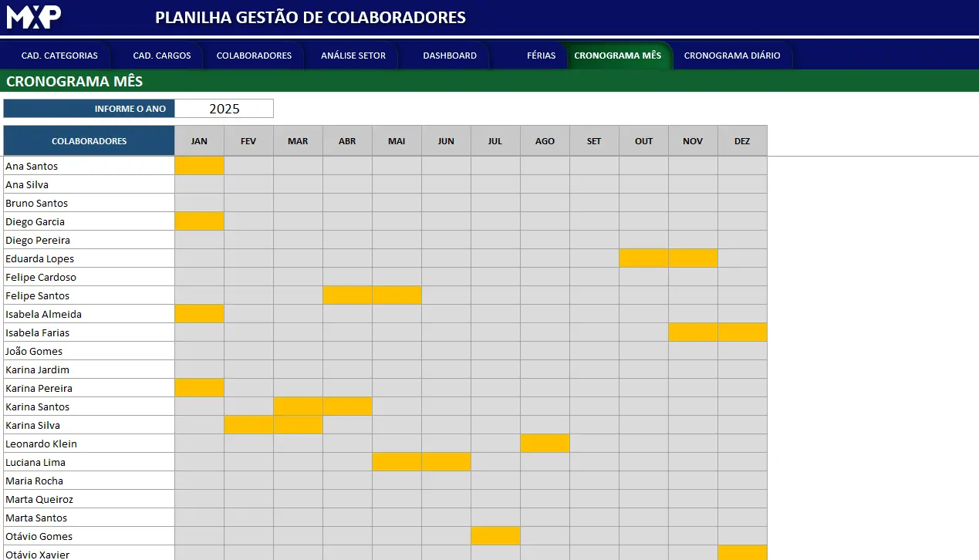979x560 pixels.
Task: Click the Karina Silva orange FEV cell
Action: click(x=248, y=425)
